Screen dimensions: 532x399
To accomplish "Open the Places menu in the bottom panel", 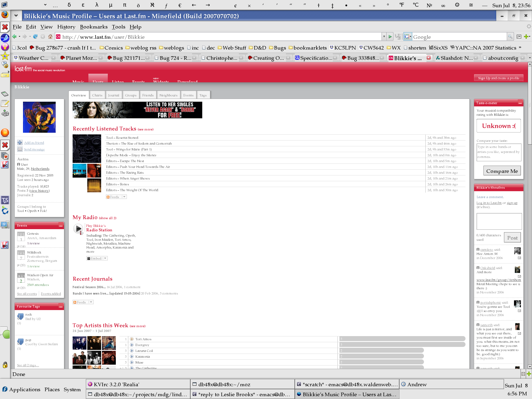I will [52, 389].
